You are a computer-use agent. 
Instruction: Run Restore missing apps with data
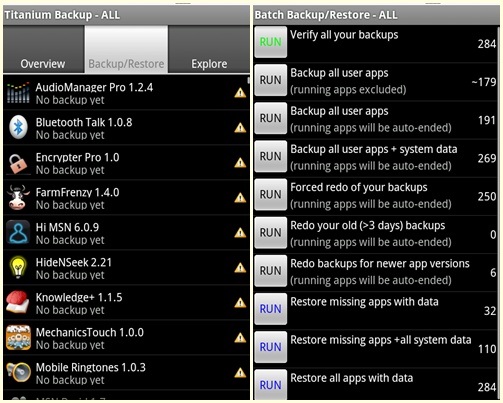click(x=270, y=309)
